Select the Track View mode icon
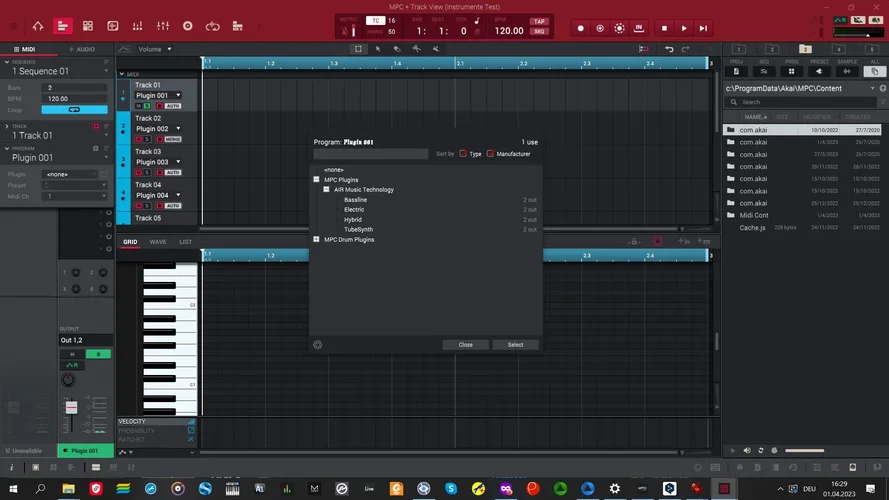This screenshot has height=500, width=889. (x=62, y=26)
